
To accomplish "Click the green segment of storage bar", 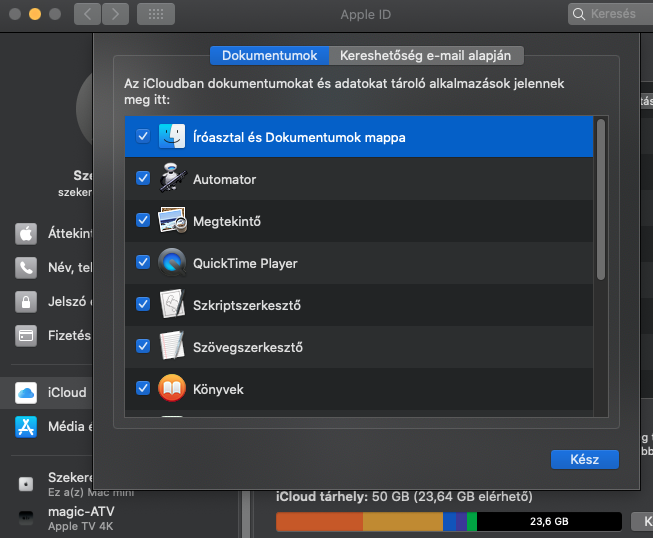I will [x=472, y=521].
